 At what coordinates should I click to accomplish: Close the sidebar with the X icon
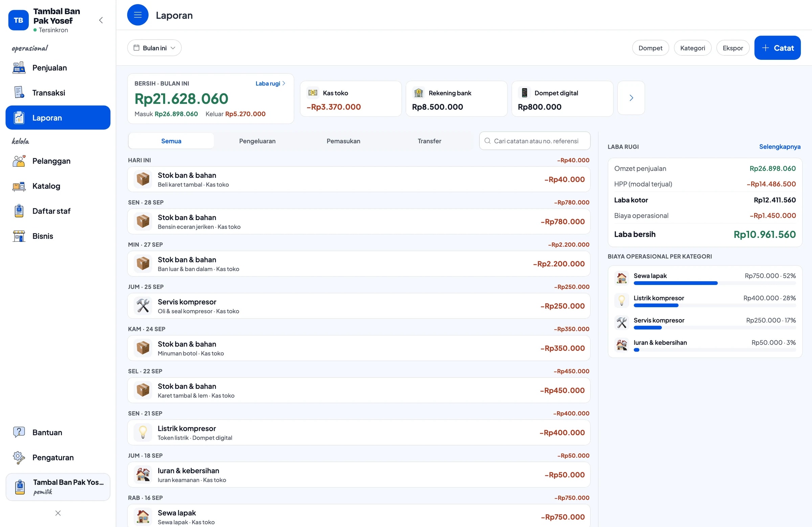pyautogui.click(x=58, y=513)
